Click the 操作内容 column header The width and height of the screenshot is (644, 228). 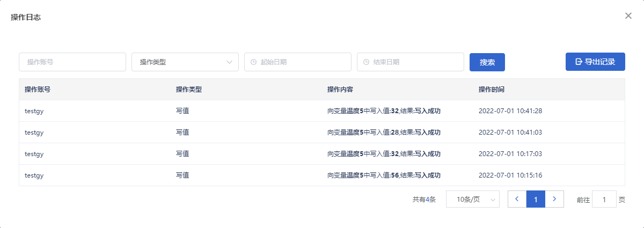340,89
